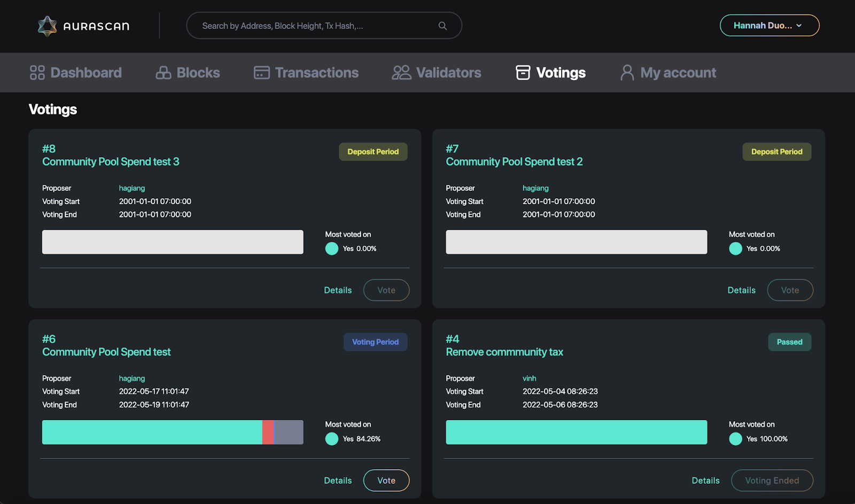Open the My account tab
Image resolution: width=855 pixels, height=504 pixels.
[669, 73]
